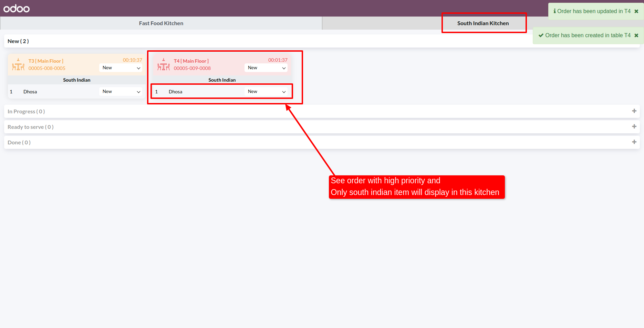Image resolution: width=644 pixels, height=328 pixels.
Task: Click Ready to serve (0) label
Action: coord(31,127)
